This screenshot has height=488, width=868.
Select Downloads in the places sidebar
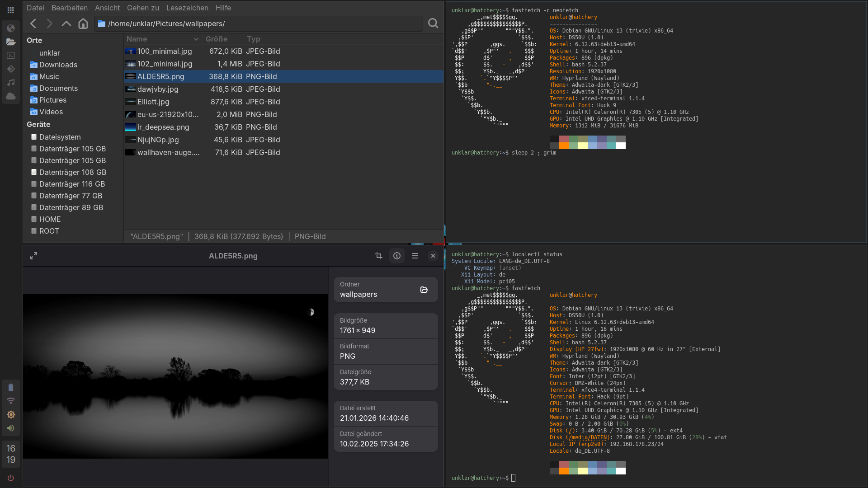click(58, 65)
